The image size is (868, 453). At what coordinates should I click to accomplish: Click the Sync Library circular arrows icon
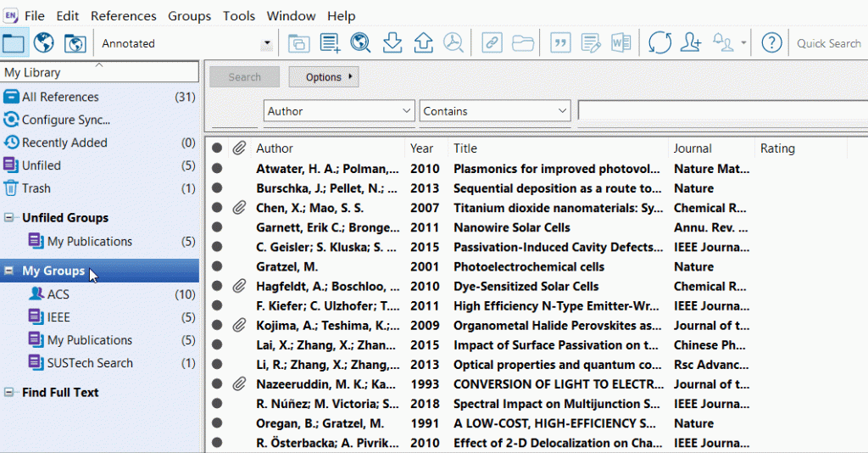659,42
